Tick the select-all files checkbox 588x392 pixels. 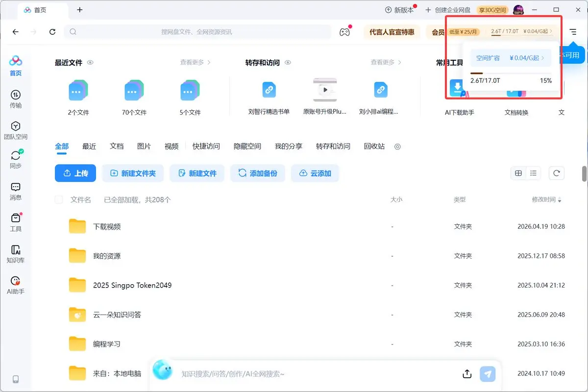(x=59, y=199)
